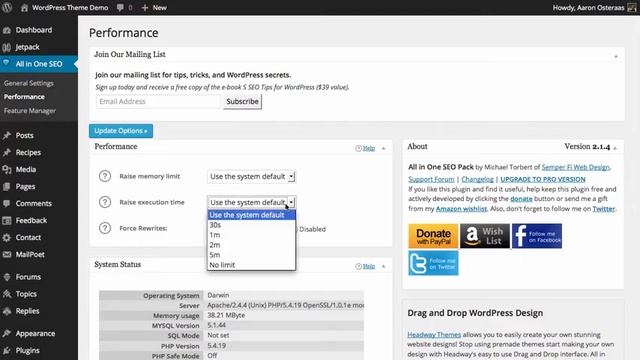Click help question mark for Raise memory limit
640x360 pixels.
point(105,176)
